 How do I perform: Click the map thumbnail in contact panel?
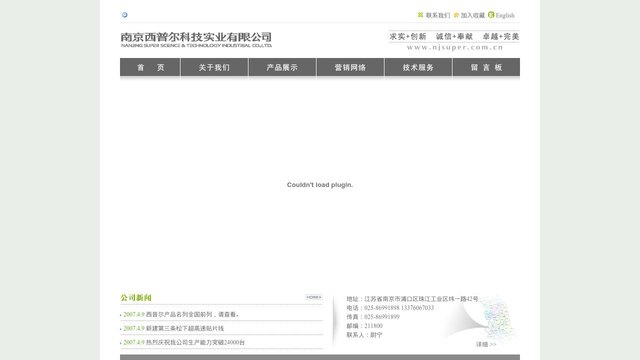coord(498,318)
